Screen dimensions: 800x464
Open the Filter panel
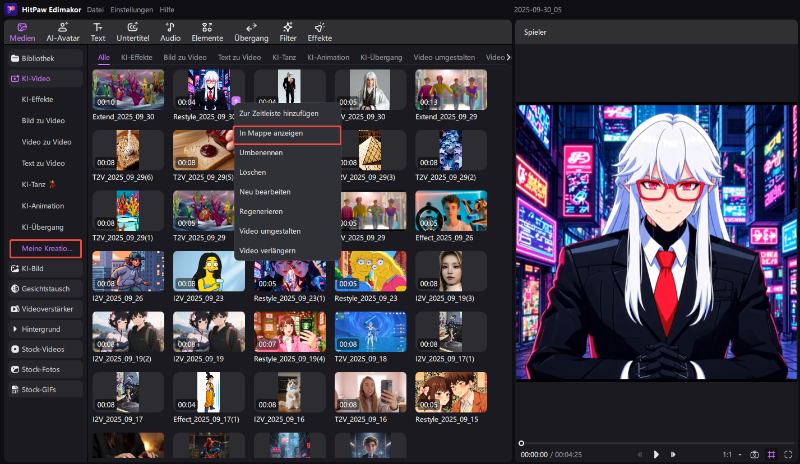288,32
